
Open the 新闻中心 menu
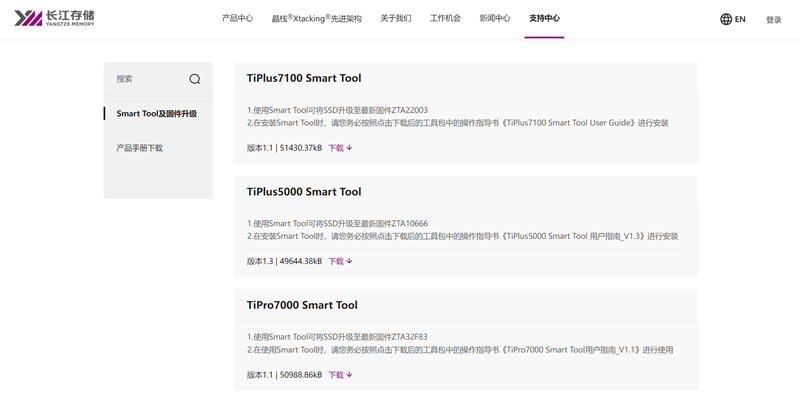495,18
